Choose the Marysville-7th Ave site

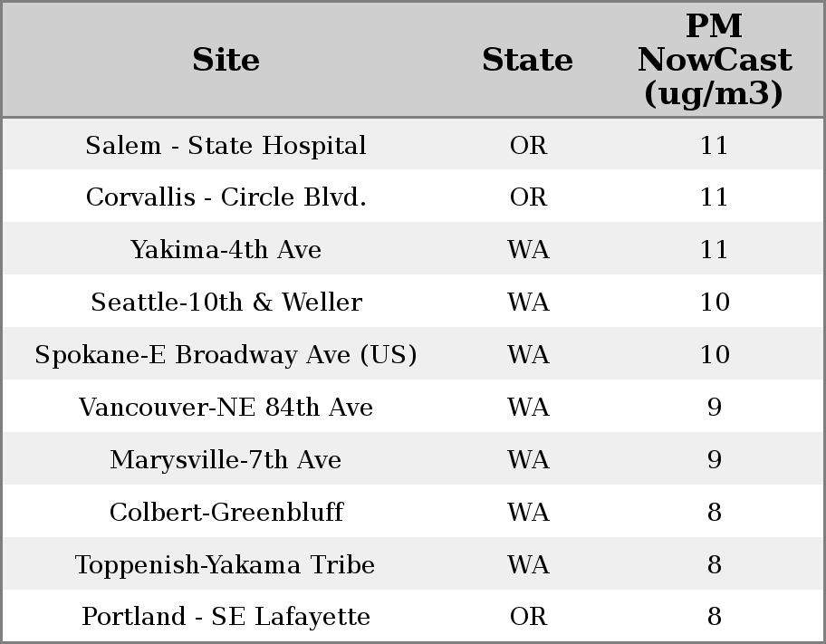(226, 460)
